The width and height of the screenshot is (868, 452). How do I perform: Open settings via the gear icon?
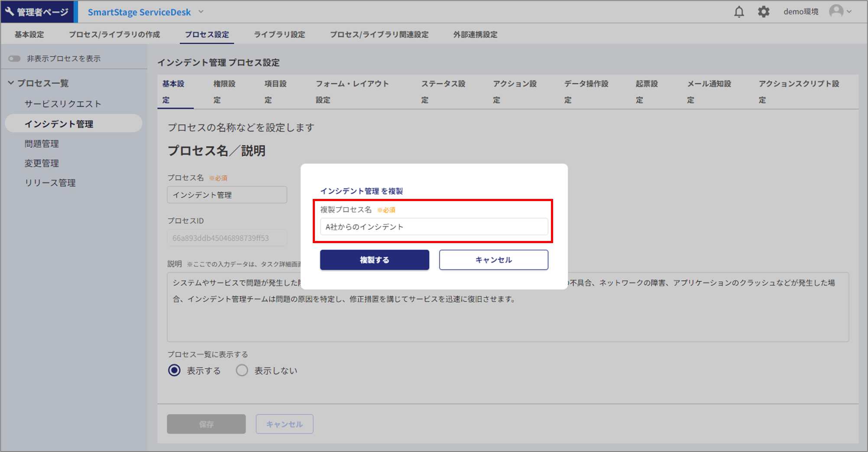[764, 12]
